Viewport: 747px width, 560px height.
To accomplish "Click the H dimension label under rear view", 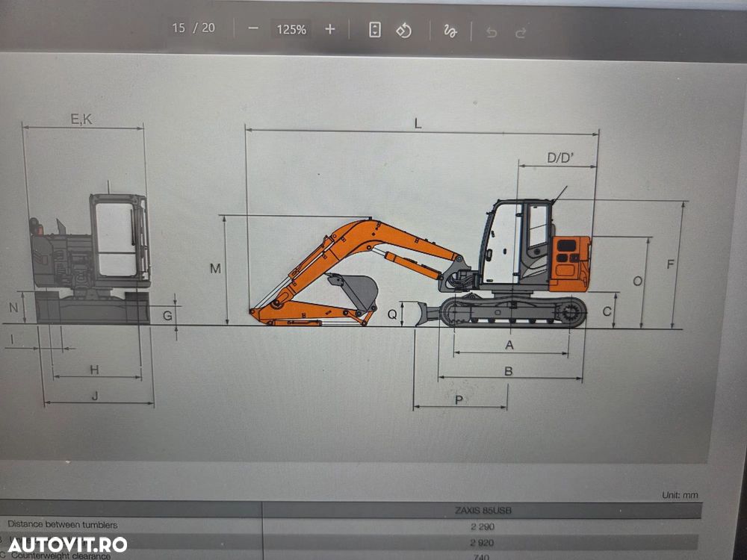I will pos(94,370).
